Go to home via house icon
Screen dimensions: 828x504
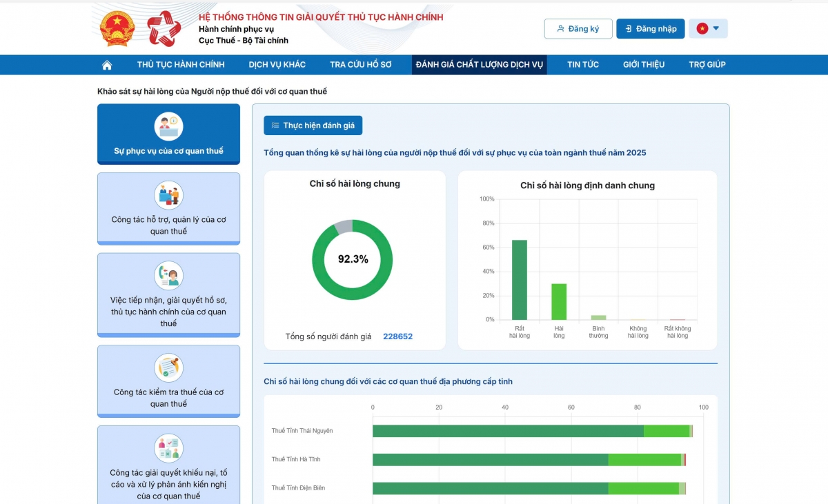107,65
